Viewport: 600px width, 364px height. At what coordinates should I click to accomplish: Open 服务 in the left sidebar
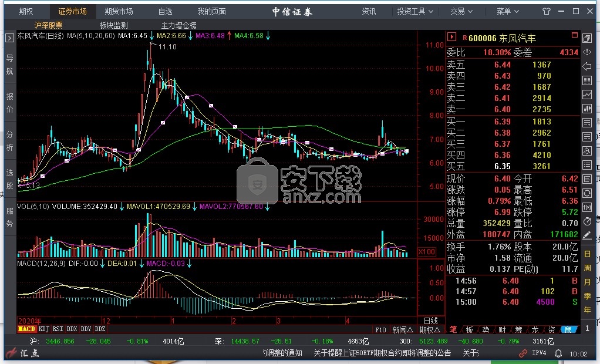pyautogui.click(x=9, y=217)
